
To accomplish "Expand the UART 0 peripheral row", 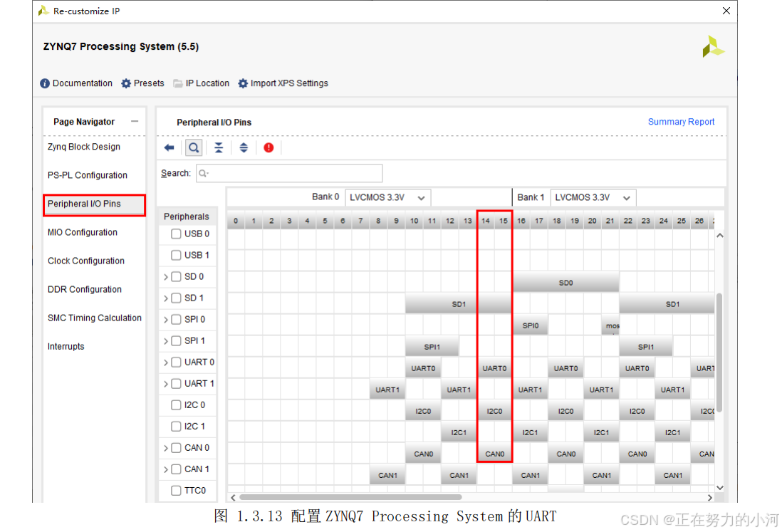I will [x=165, y=363].
